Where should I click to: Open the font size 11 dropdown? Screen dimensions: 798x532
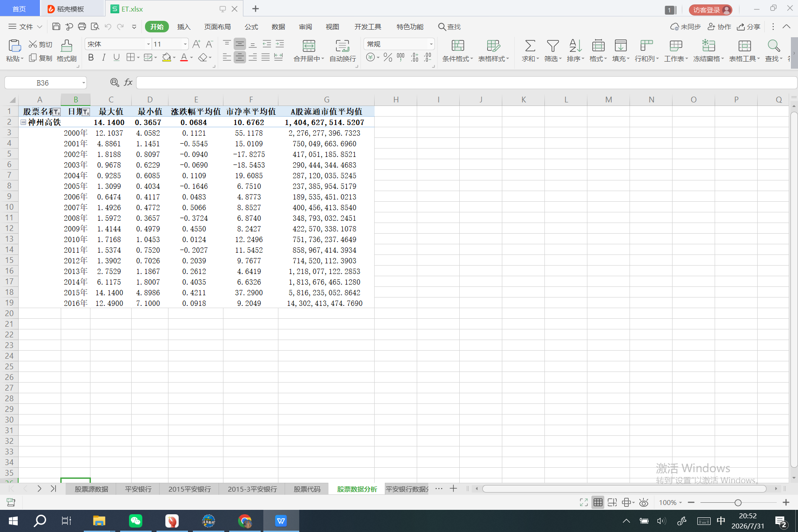[x=185, y=44]
